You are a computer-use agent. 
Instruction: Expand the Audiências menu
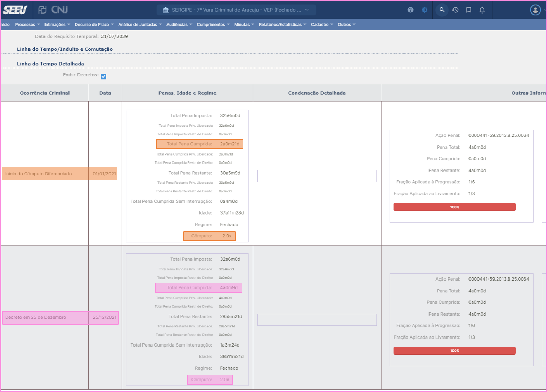[x=179, y=25]
